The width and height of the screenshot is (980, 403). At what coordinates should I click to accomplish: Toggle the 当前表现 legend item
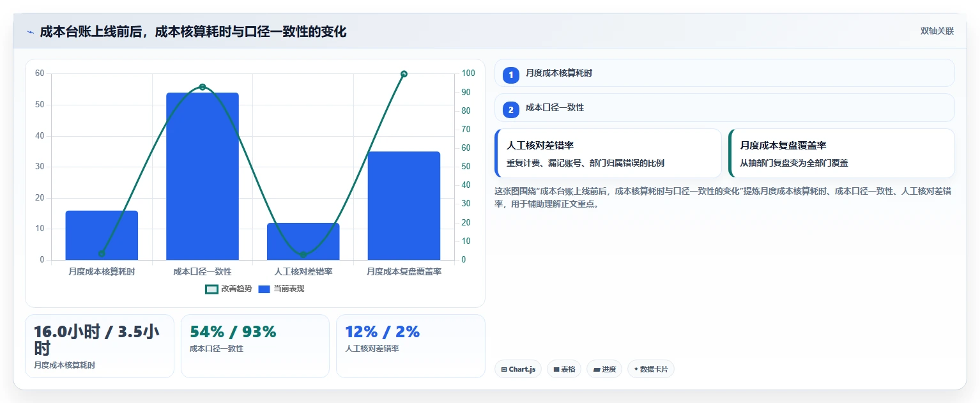[x=281, y=289]
